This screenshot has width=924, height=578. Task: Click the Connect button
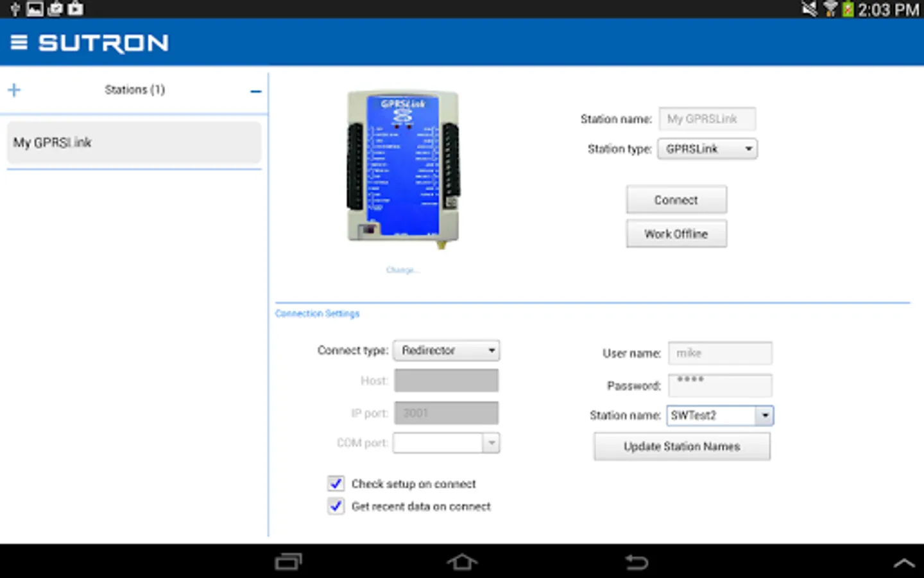pos(676,200)
